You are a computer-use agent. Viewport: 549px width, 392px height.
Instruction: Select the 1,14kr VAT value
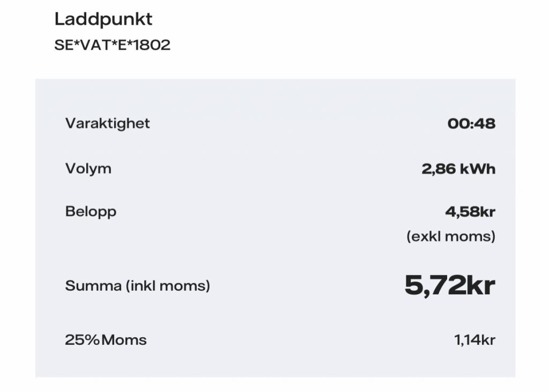click(475, 340)
